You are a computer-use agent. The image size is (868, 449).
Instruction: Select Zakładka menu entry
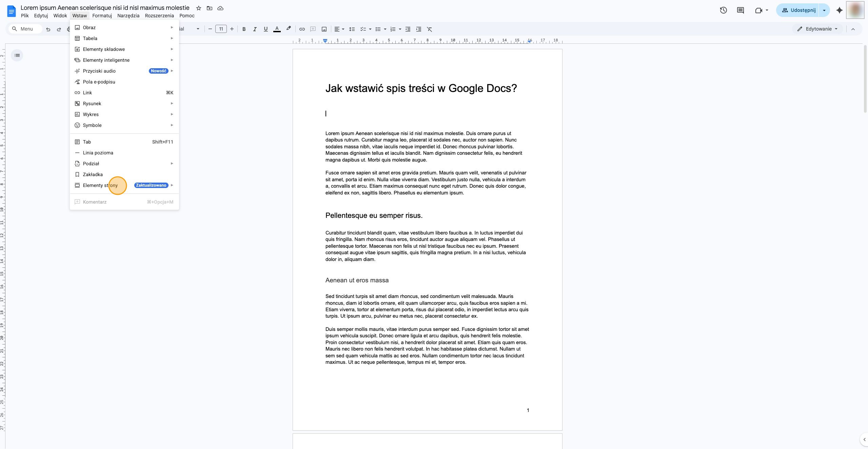[124, 174]
